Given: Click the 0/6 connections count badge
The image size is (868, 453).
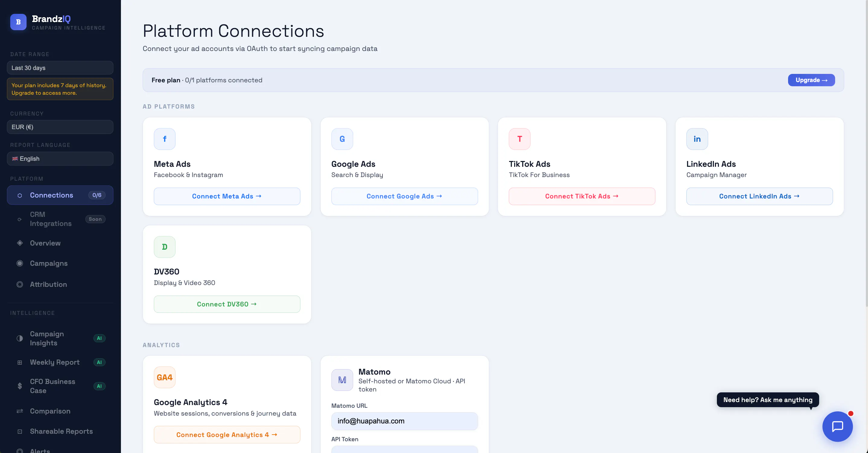Looking at the screenshot, I should [x=97, y=195].
